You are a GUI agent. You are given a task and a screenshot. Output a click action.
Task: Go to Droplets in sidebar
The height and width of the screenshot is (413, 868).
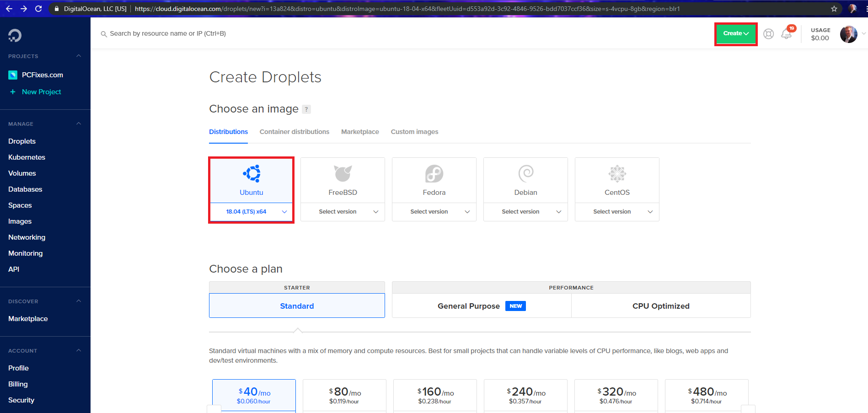pyautogui.click(x=22, y=141)
